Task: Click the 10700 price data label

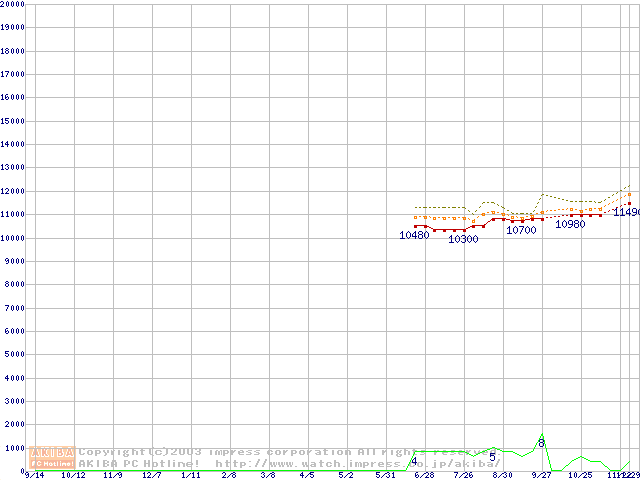Action: pos(521,231)
